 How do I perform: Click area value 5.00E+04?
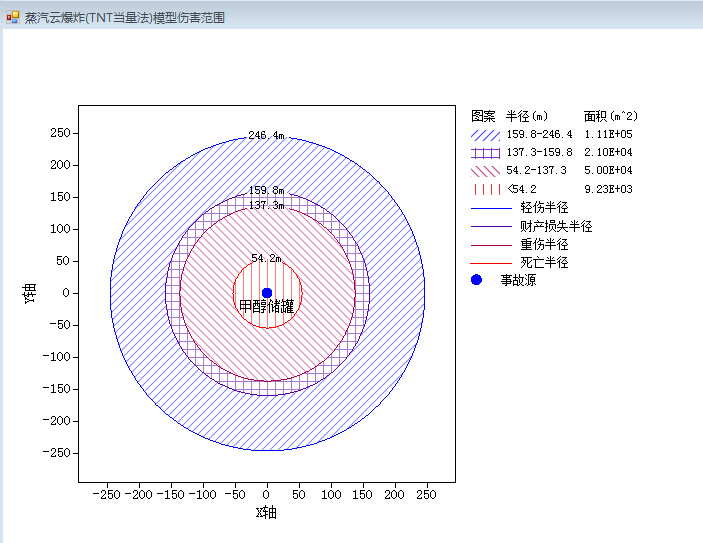608,170
